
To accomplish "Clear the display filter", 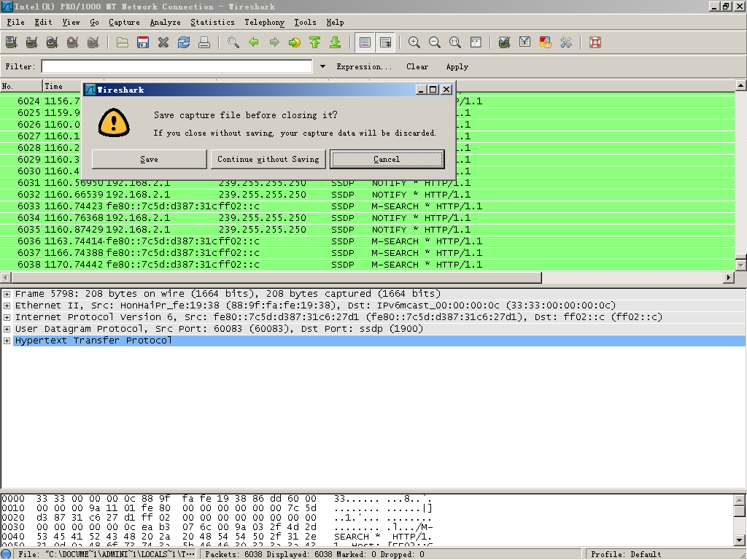I will (417, 66).
